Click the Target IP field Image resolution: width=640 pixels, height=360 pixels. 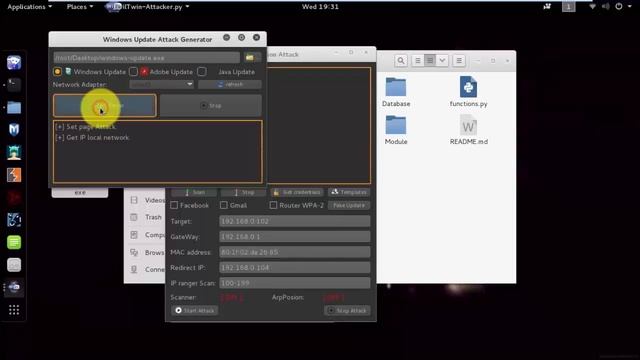(x=295, y=221)
